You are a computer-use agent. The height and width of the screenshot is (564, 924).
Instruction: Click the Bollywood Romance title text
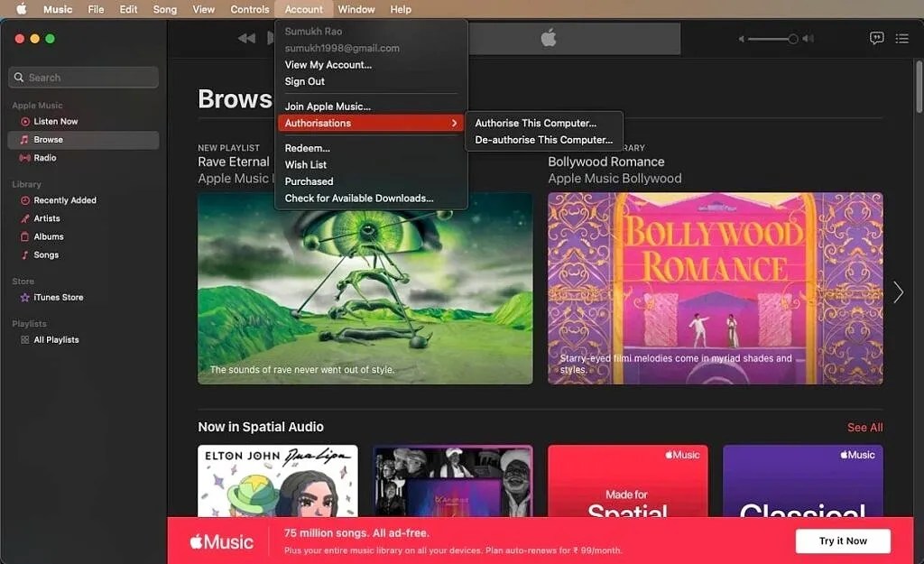coord(605,162)
